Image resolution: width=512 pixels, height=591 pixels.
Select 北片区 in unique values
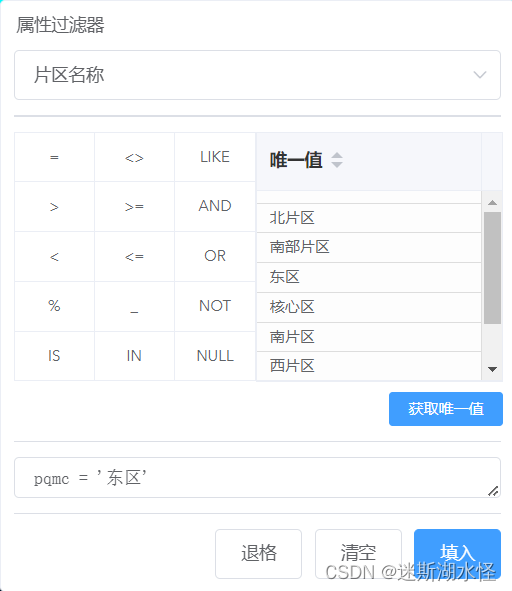pos(369,218)
